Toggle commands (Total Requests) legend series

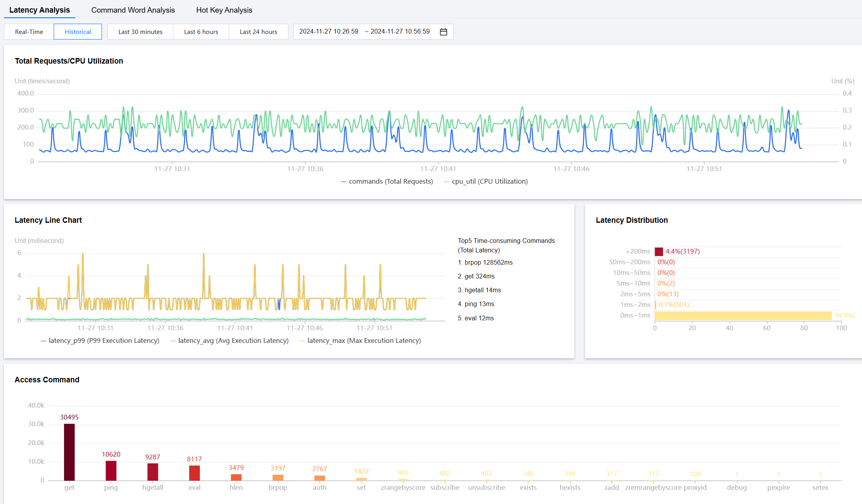[x=387, y=181]
